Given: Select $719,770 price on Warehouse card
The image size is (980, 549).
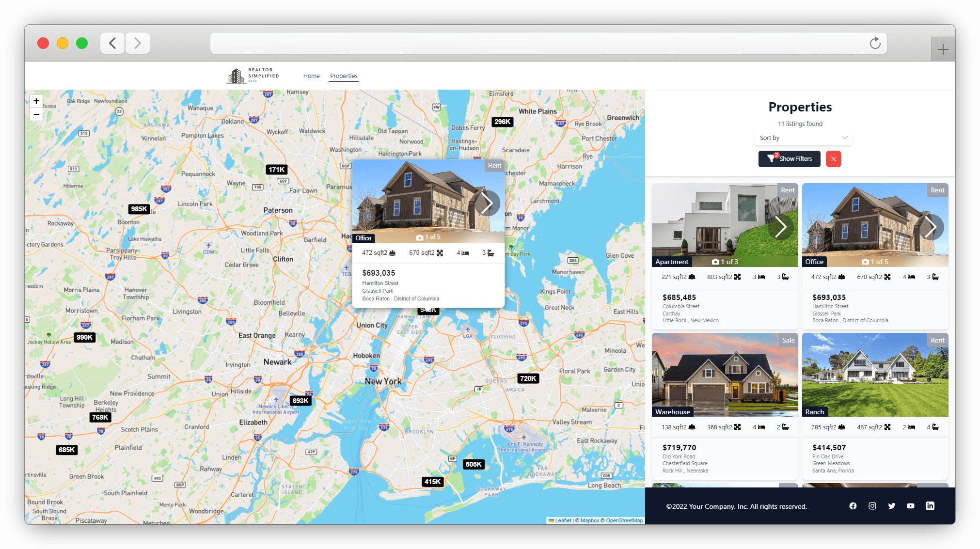Looking at the screenshot, I should [x=679, y=448].
